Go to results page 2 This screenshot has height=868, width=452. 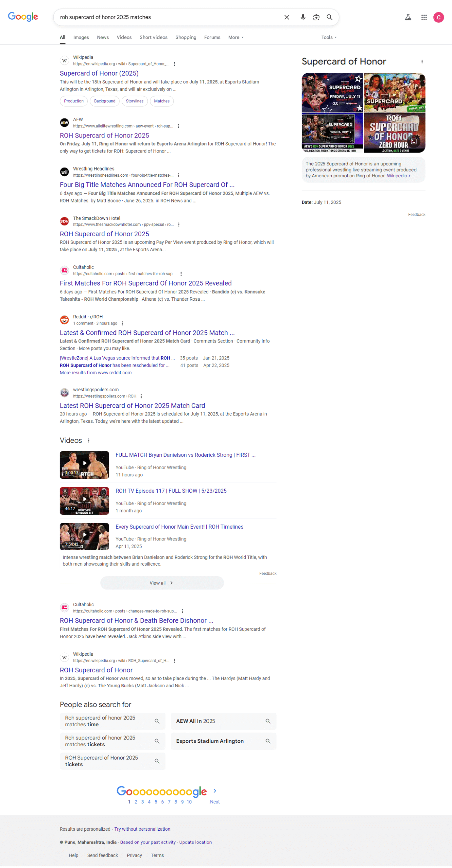136,802
